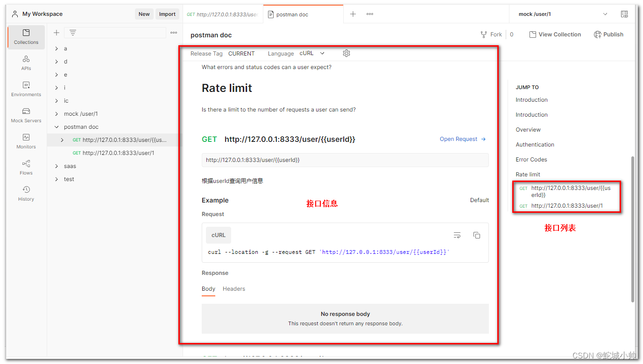
Task: Open the collections panel three-dot options menu
Action: pos(174,33)
